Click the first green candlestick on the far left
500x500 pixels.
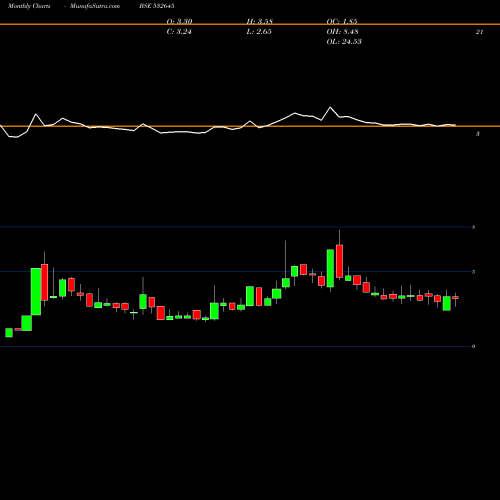tap(9, 333)
